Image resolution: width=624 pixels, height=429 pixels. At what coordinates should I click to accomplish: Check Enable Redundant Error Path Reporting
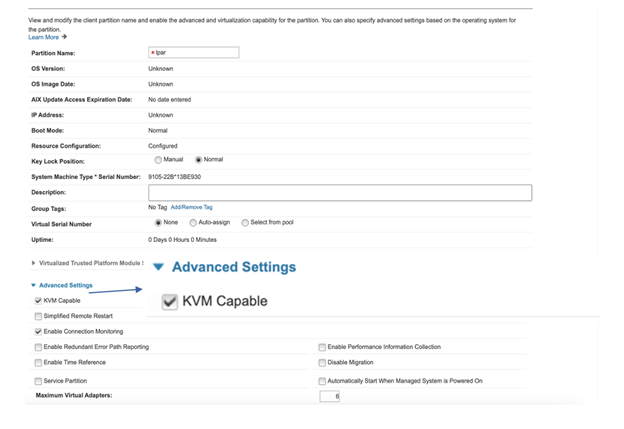point(38,347)
